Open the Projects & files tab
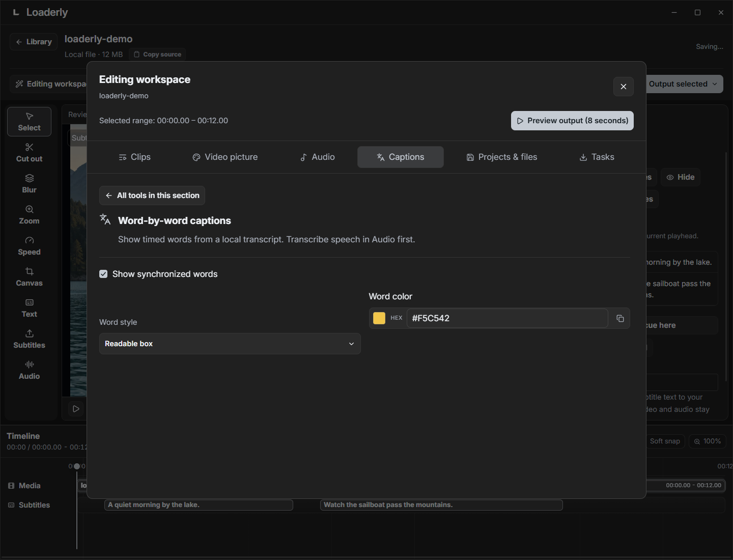 502,157
